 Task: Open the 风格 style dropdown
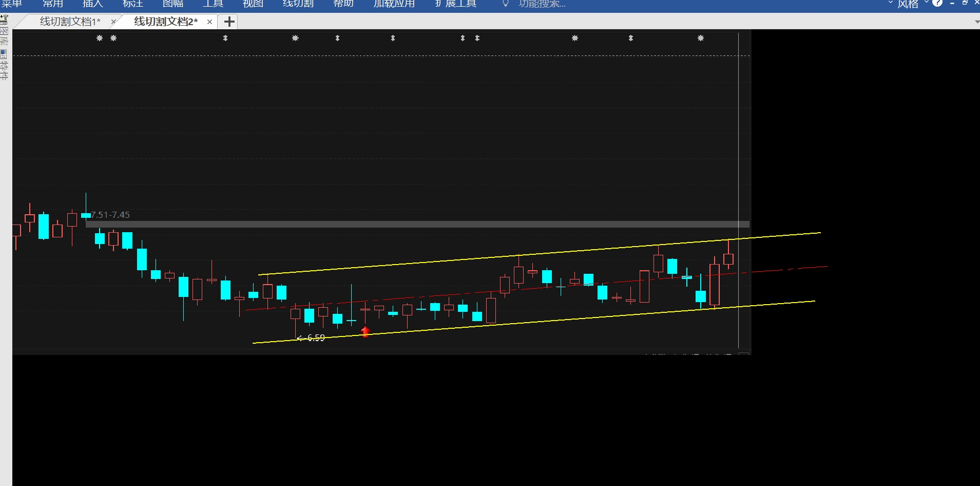click(x=913, y=4)
